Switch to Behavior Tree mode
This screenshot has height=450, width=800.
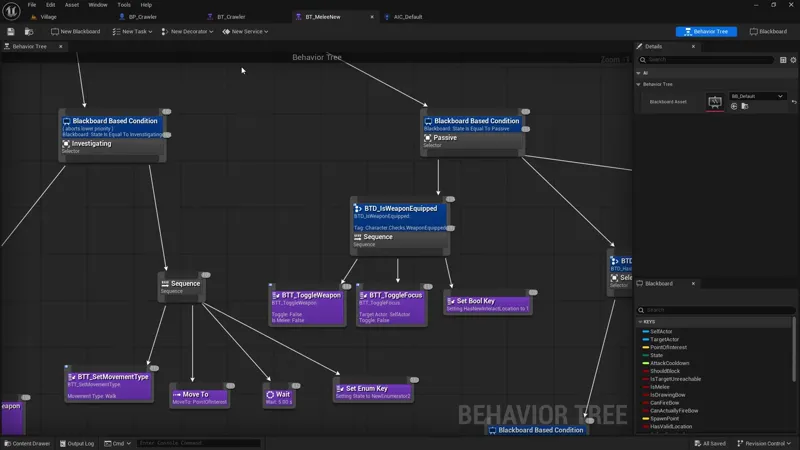(x=706, y=32)
